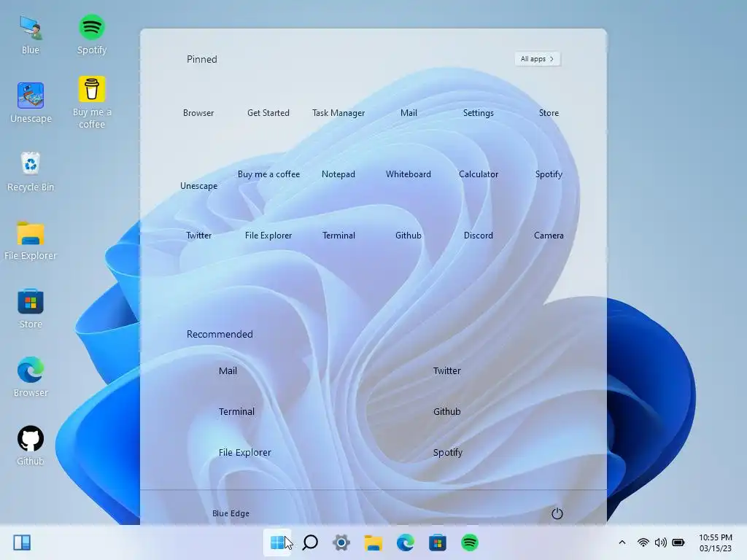Open recommended Github item
Image resolution: width=747 pixels, height=560 pixels.
pos(447,411)
